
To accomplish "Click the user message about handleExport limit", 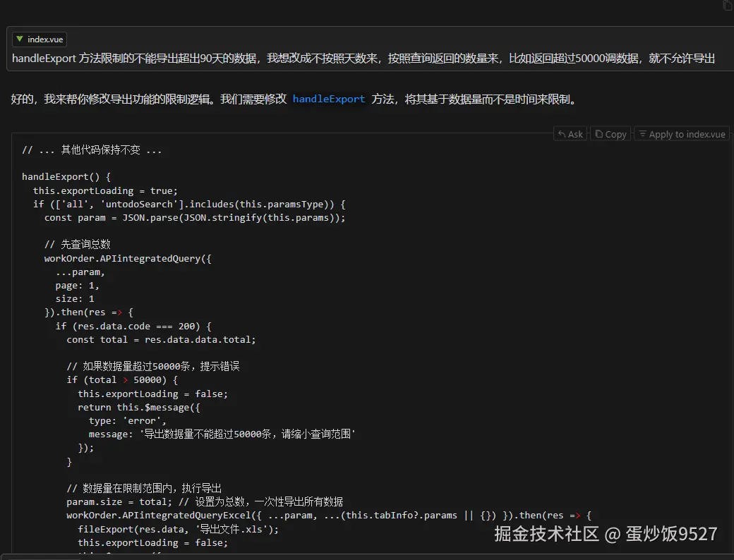I will 363,58.
